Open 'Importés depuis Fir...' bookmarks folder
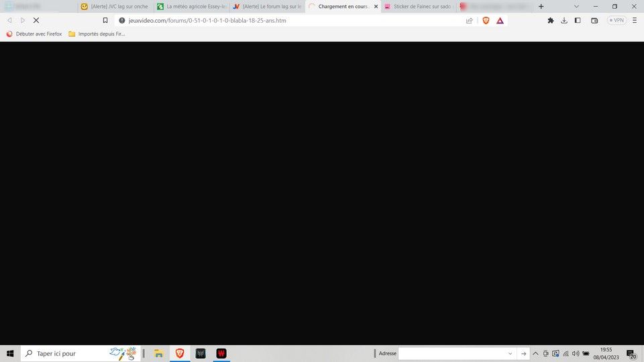The image size is (644, 362). [x=97, y=34]
